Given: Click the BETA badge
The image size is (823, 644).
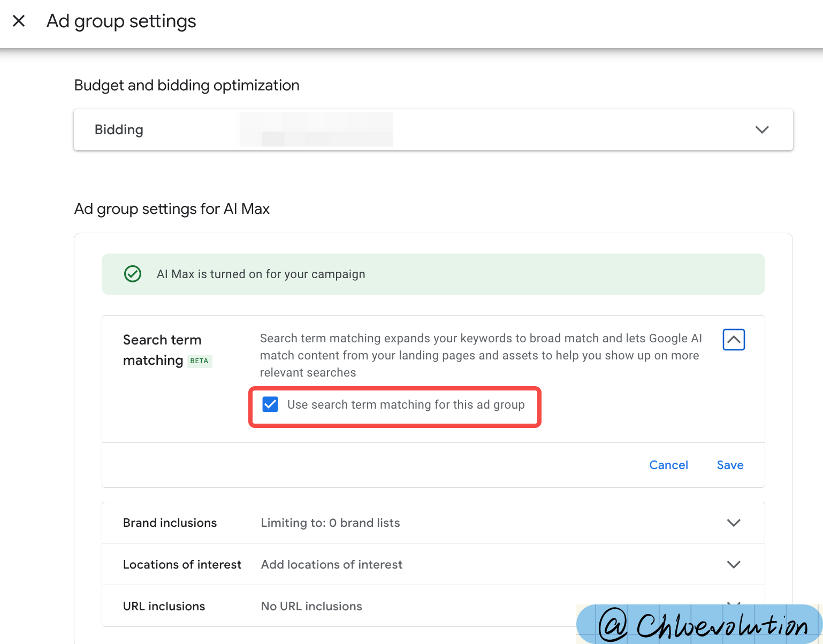Looking at the screenshot, I should pos(199,361).
